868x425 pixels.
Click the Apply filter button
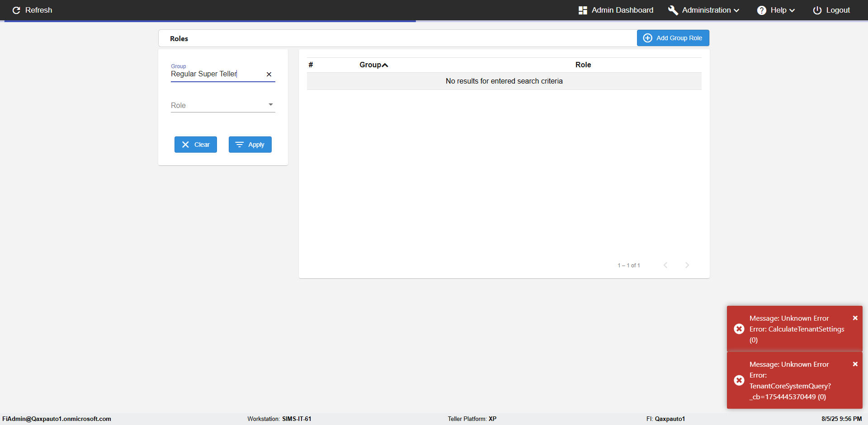pyautogui.click(x=250, y=145)
